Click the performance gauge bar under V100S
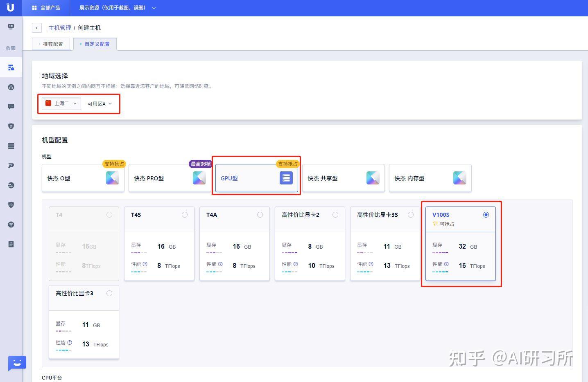Screen dimensions: 588x382 [440, 271]
